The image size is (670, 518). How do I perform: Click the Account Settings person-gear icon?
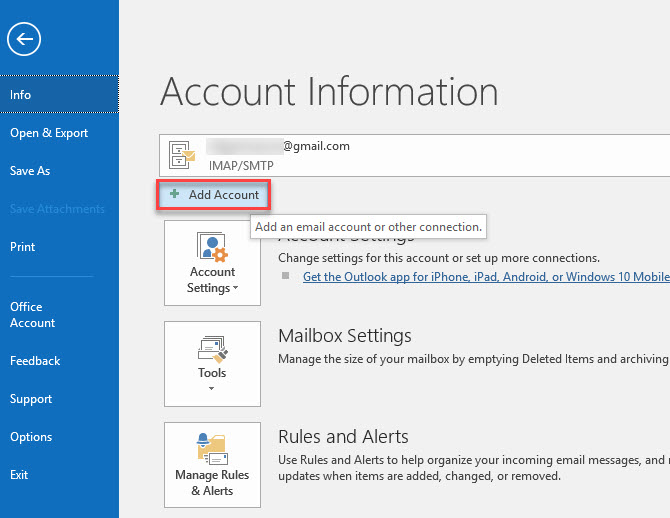pyautogui.click(x=212, y=247)
